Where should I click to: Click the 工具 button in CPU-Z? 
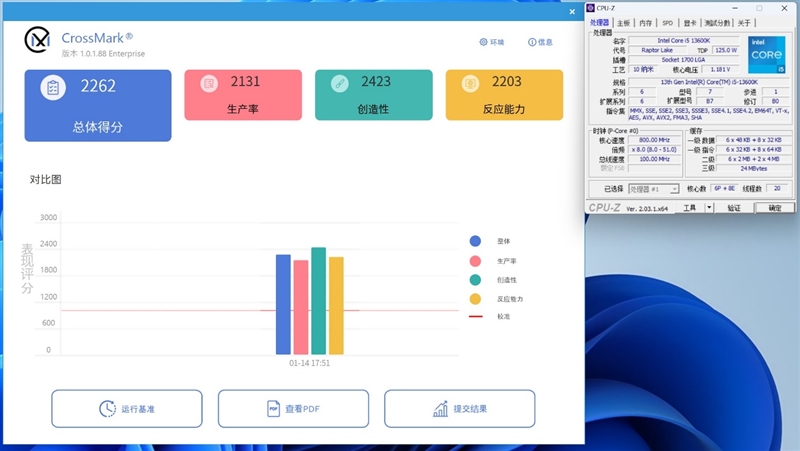coord(689,208)
